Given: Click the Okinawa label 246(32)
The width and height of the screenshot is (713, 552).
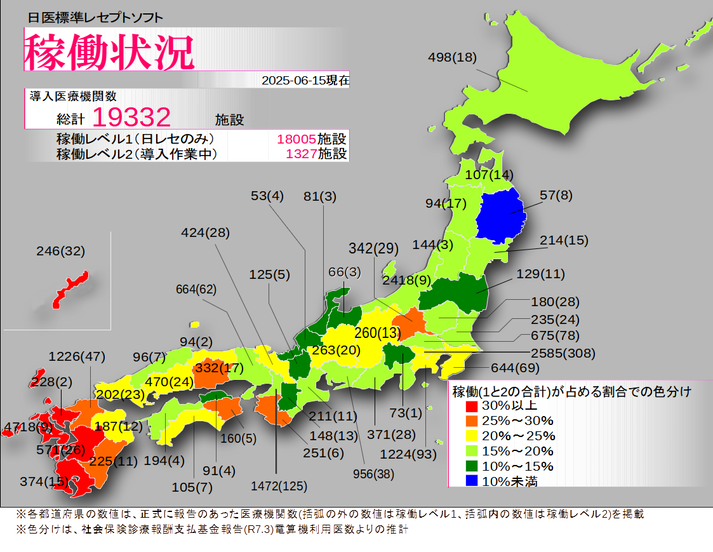Looking at the screenshot, I should [x=60, y=251].
